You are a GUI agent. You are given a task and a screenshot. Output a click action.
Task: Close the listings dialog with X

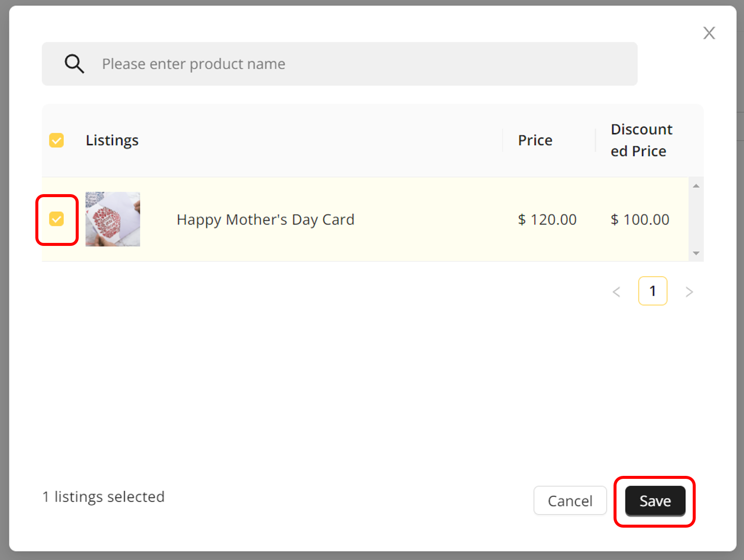pyautogui.click(x=709, y=33)
